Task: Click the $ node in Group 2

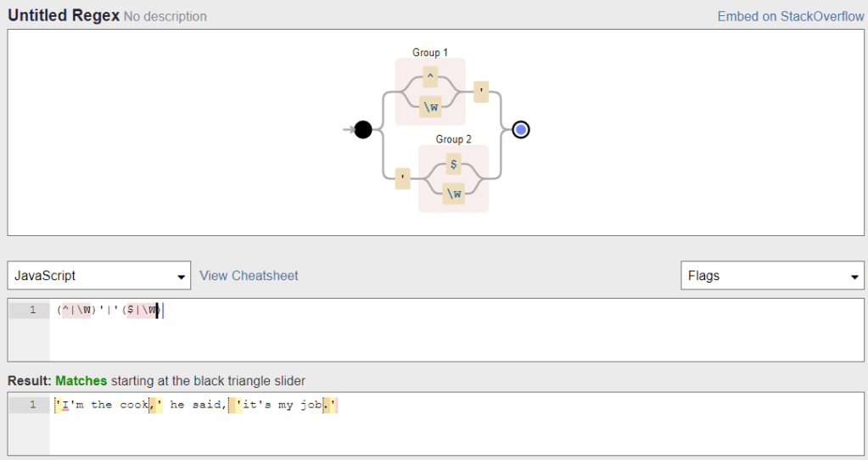Action: tap(454, 165)
